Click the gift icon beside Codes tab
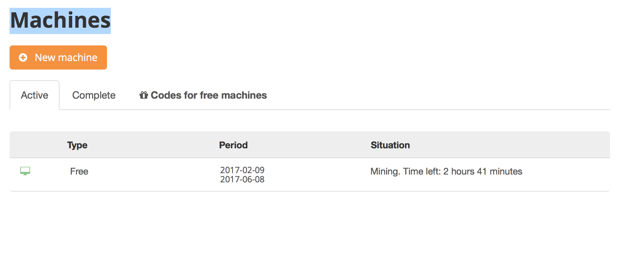The width and height of the screenshot is (644, 259). (143, 95)
